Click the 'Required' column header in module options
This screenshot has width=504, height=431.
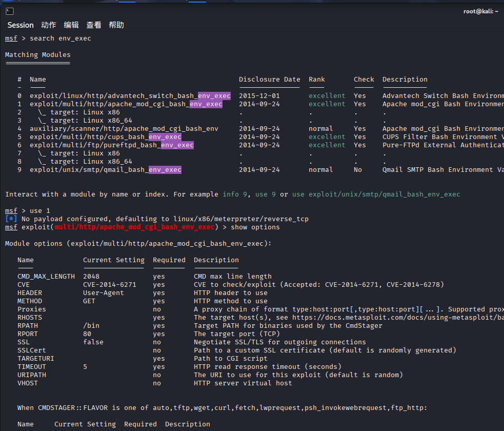tap(169, 260)
